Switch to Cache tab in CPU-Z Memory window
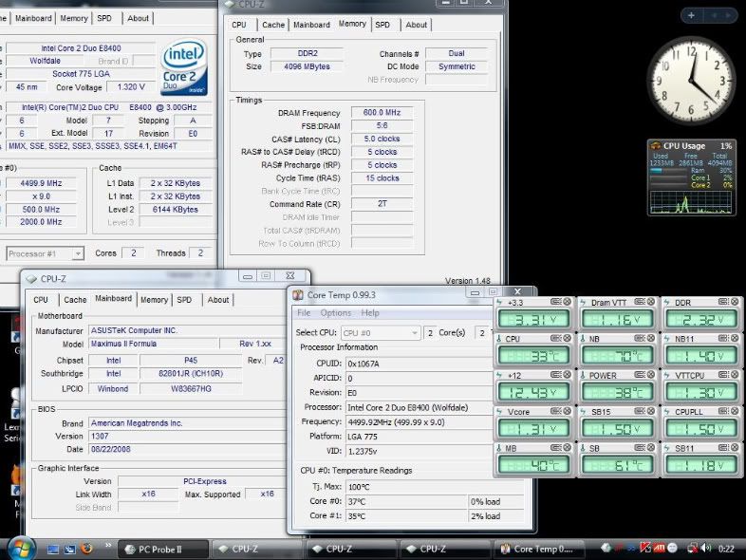This screenshot has width=746, height=560. click(x=273, y=25)
